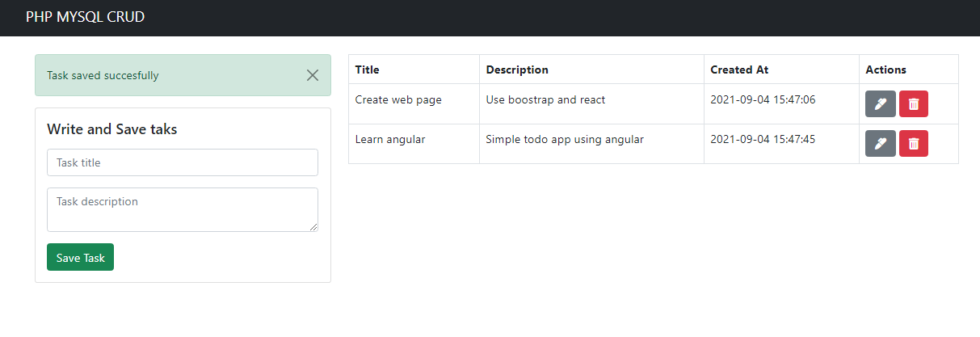This screenshot has height=337, width=980.
Task: Delete the Create web page task
Action: [x=914, y=104]
